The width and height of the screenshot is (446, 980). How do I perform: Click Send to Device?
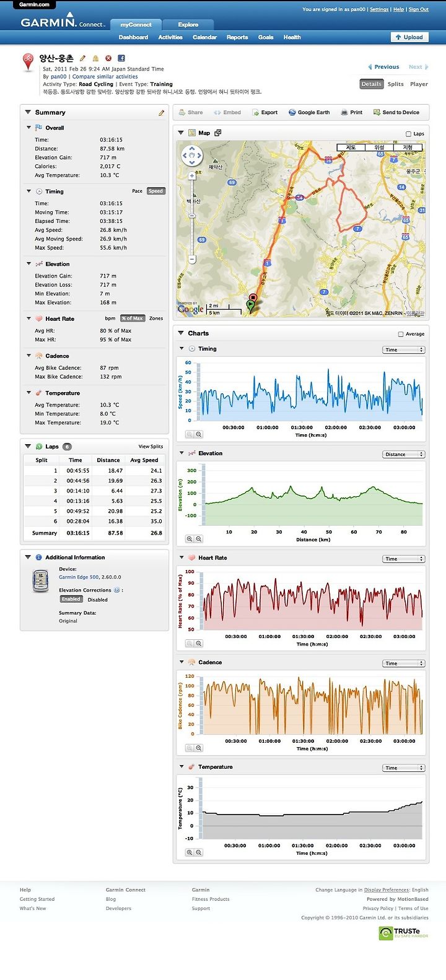396,113
